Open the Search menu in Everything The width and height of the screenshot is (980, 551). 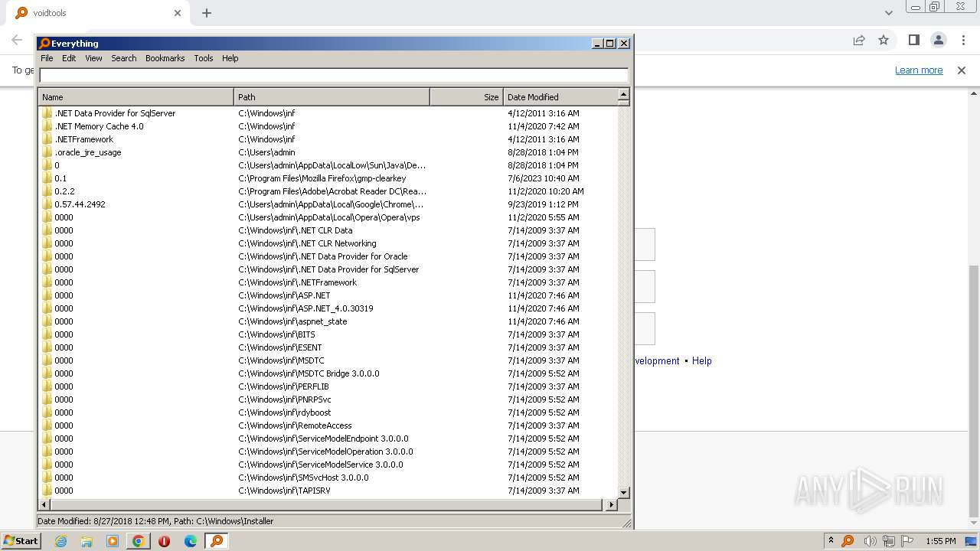click(123, 58)
